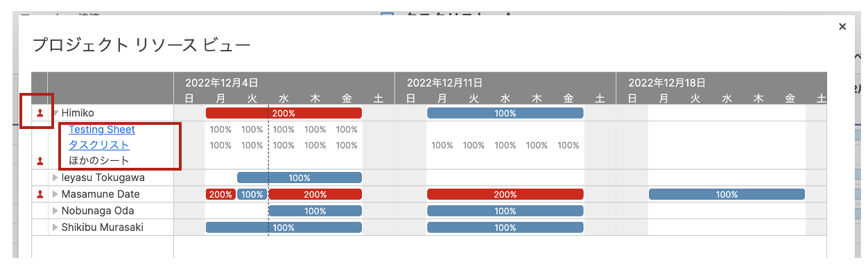
Task: Click Masamune Date's small blue 100% bar
Action: coord(252,194)
